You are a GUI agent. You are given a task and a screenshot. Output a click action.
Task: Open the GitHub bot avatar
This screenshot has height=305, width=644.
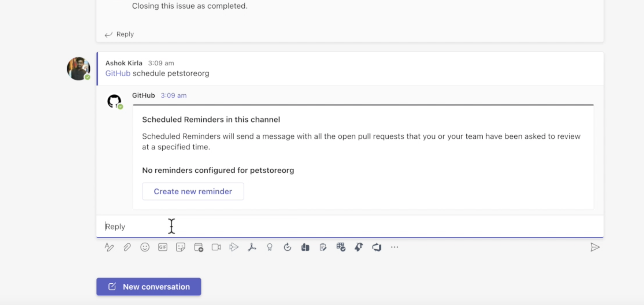pos(114,101)
